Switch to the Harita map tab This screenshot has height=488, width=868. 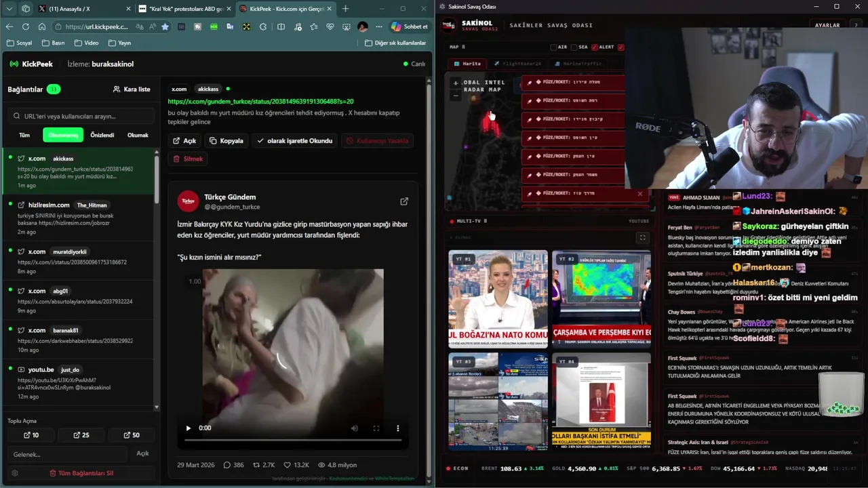coord(467,64)
